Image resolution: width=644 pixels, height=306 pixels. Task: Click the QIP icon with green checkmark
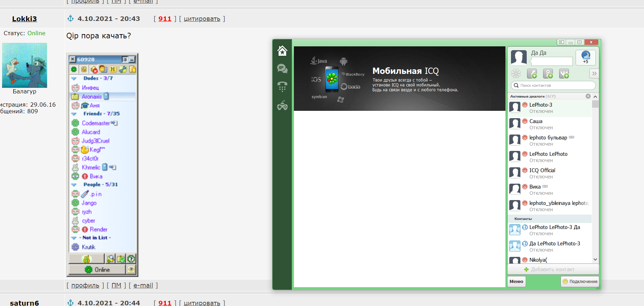pyautogui.click(x=120, y=259)
